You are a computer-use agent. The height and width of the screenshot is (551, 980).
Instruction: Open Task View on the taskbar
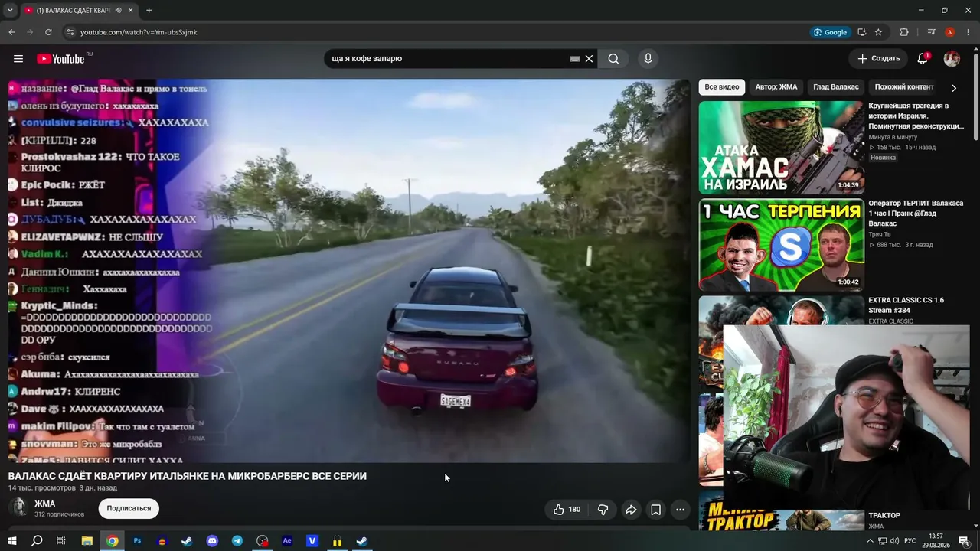(61, 541)
